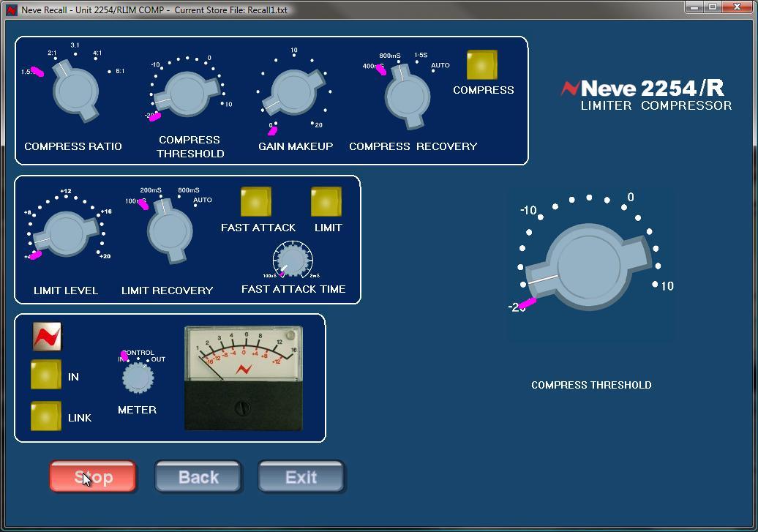Toggle the yellow FAST ATTACK button
Viewport: 758px width, 532px height.
(x=256, y=202)
